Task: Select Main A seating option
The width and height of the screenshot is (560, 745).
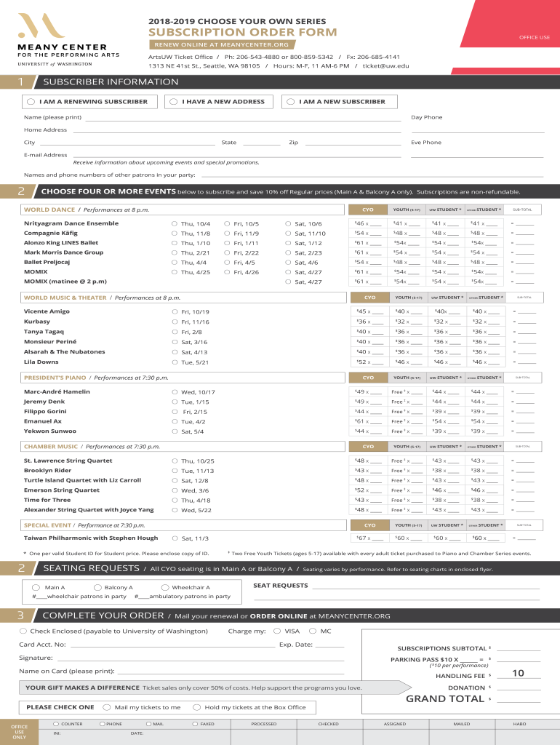Action: [x=36, y=587]
